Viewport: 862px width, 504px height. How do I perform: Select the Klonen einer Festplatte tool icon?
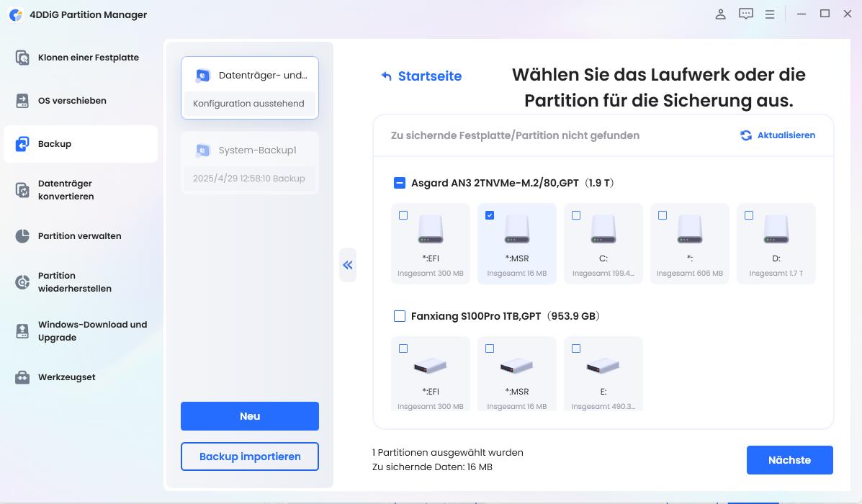pyautogui.click(x=22, y=57)
